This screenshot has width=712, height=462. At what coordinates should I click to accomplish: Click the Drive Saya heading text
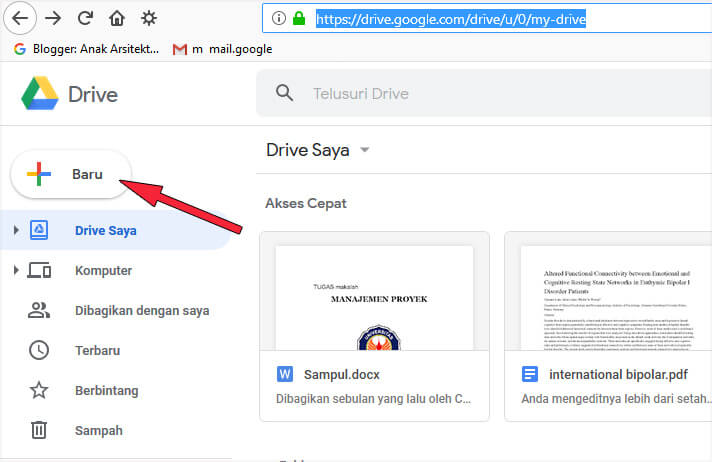click(x=308, y=150)
